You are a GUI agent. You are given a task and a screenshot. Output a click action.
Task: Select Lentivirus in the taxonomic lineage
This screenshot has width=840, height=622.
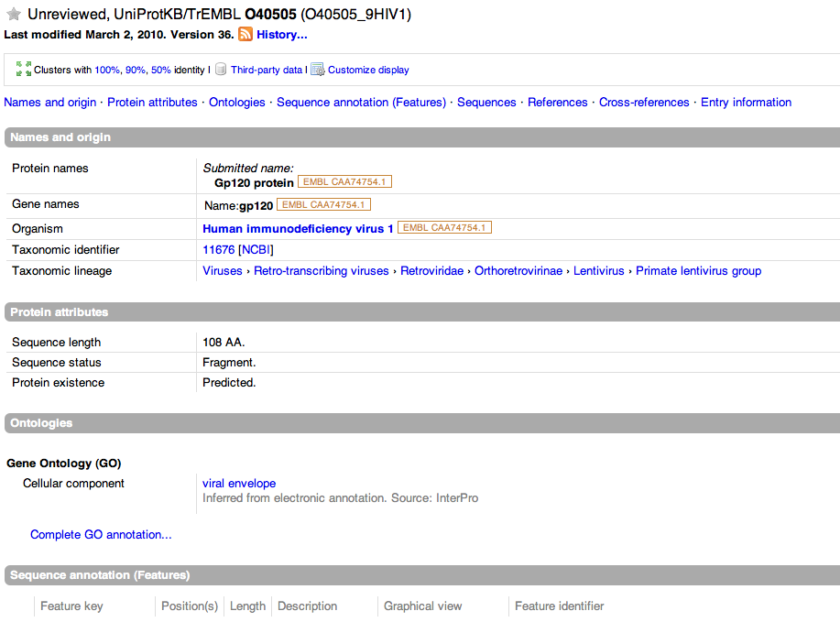point(598,271)
